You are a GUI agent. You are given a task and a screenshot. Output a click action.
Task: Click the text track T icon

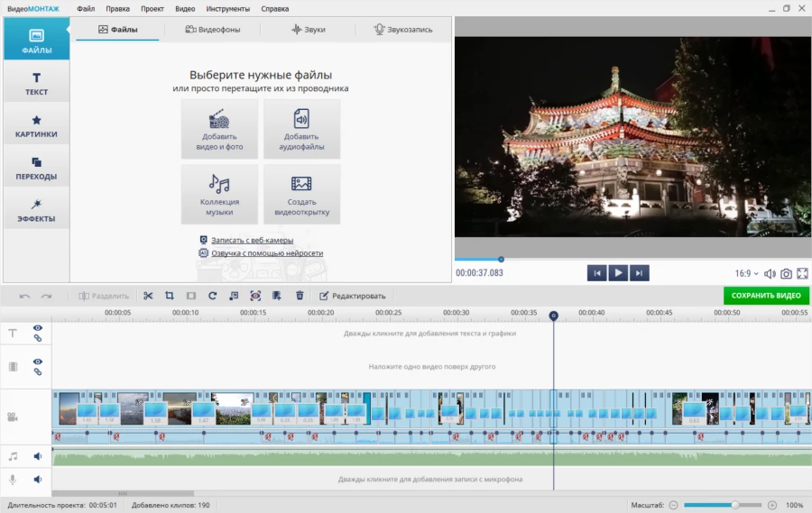coord(13,334)
